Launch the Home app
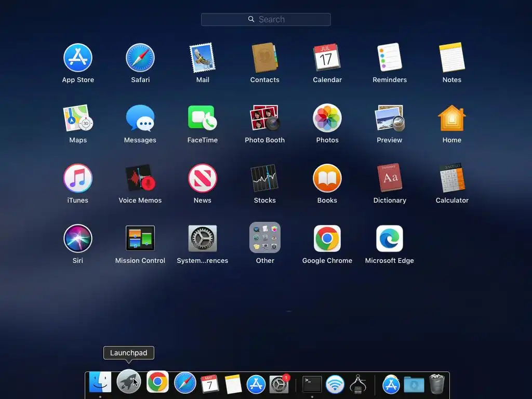 point(452,118)
